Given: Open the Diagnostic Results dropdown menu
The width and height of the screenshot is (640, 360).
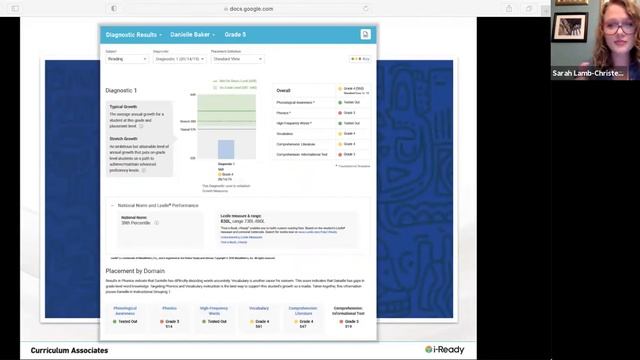Looking at the screenshot, I should 133,35.
